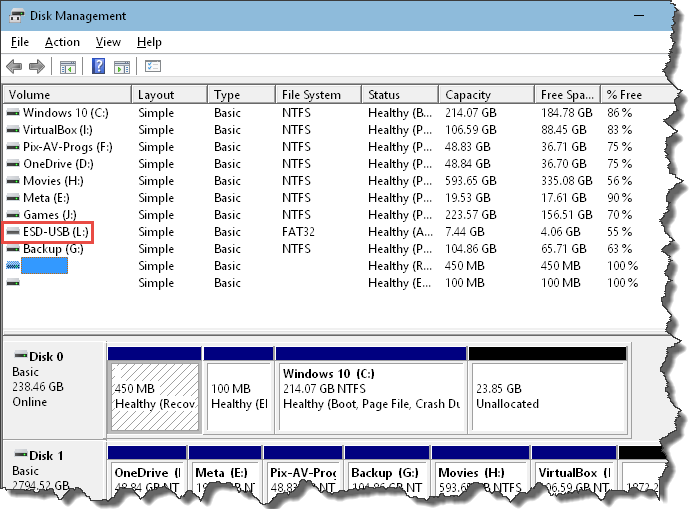Open the File menu
The width and height of the screenshot is (689, 509).
point(20,42)
